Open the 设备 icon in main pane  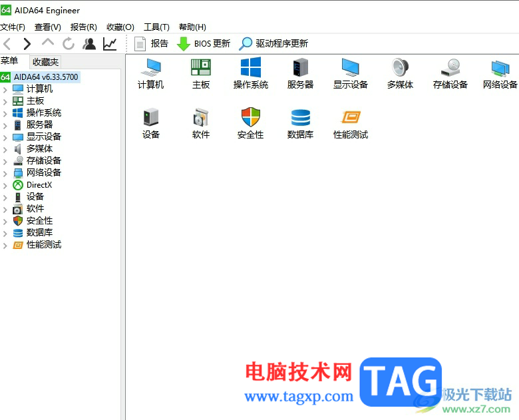(151, 117)
